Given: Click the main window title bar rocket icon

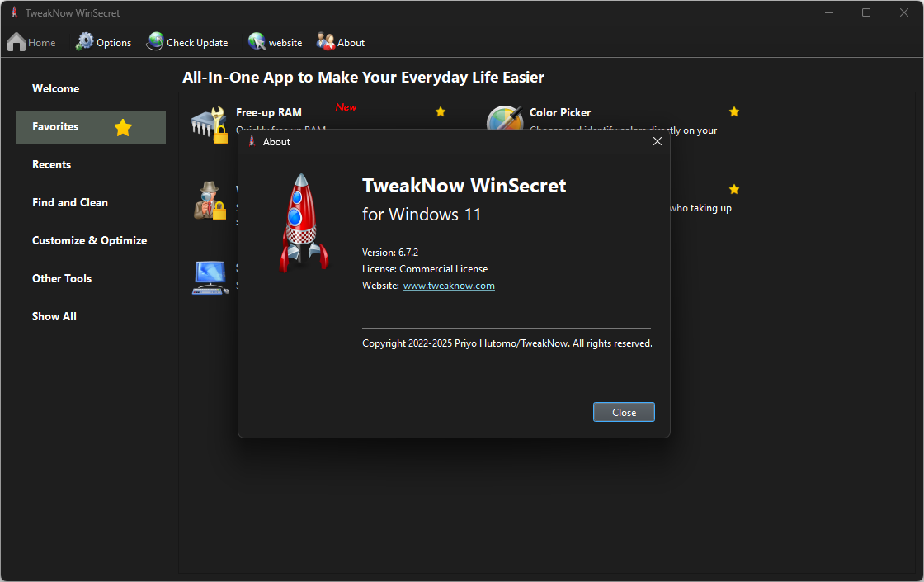Looking at the screenshot, I should click(x=14, y=12).
